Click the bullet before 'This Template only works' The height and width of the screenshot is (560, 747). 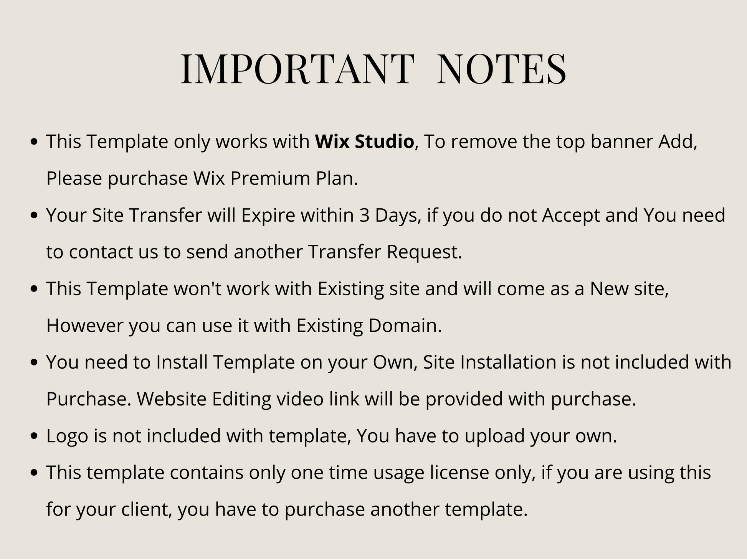(35, 142)
